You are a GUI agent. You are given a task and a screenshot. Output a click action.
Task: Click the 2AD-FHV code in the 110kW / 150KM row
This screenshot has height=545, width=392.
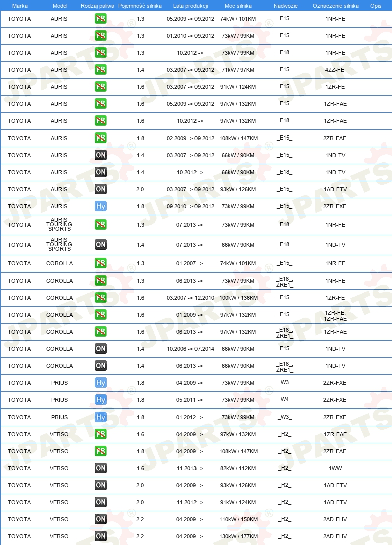point(335,519)
